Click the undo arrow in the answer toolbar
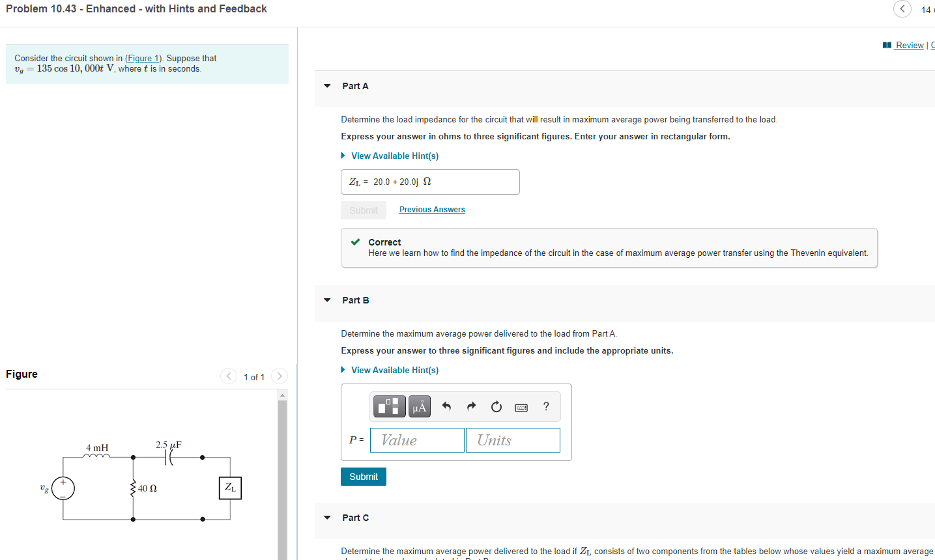This screenshot has width=935, height=560. coord(448,406)
